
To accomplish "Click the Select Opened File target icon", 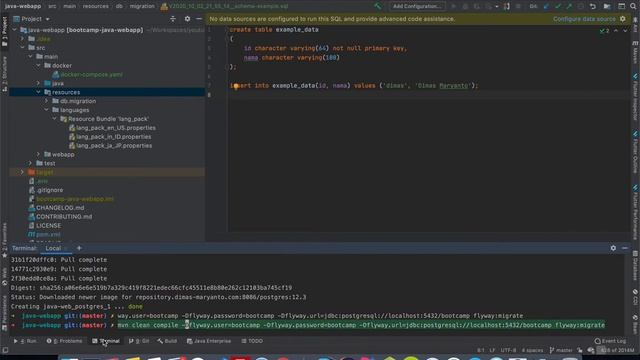I will click(173, 19).
